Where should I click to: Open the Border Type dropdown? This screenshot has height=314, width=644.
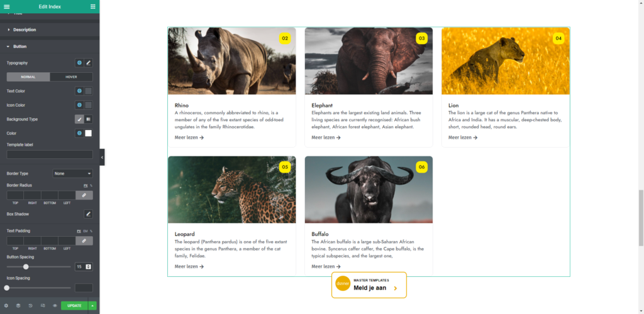(73, 173)
